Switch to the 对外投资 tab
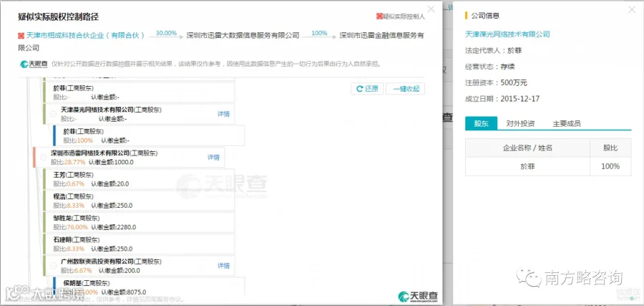The height and width of the screenshot is (306, 644). [520, 123]
